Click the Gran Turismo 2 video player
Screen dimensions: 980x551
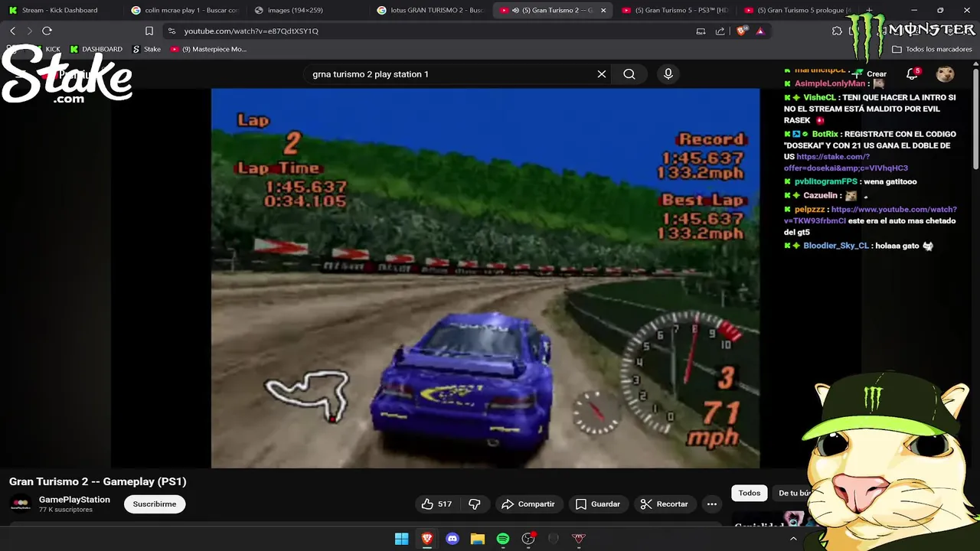coord(485,278)
